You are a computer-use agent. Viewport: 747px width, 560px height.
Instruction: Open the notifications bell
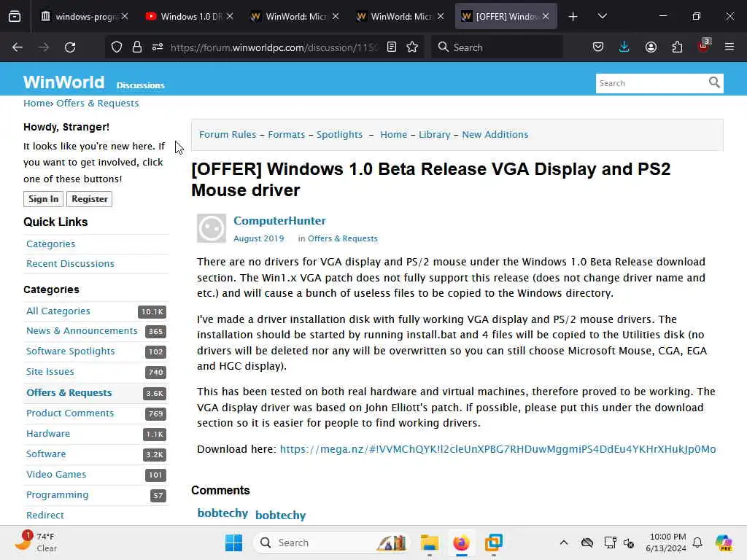tap(697, 542)
